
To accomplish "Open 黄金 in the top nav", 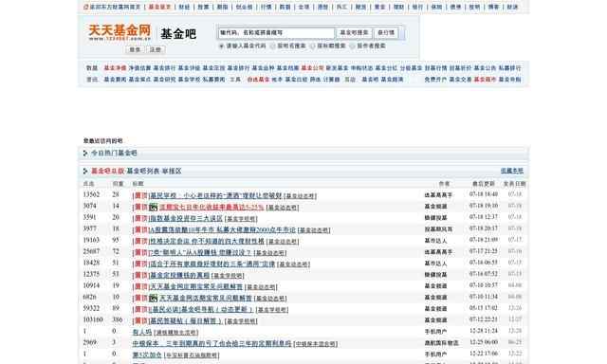I will pos(379,7).
